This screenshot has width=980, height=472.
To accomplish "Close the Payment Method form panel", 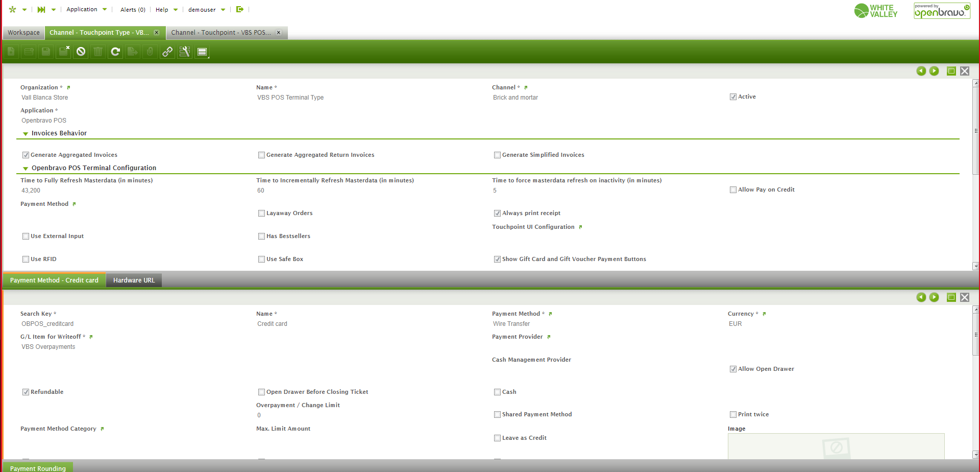I will tap(965, 297).
